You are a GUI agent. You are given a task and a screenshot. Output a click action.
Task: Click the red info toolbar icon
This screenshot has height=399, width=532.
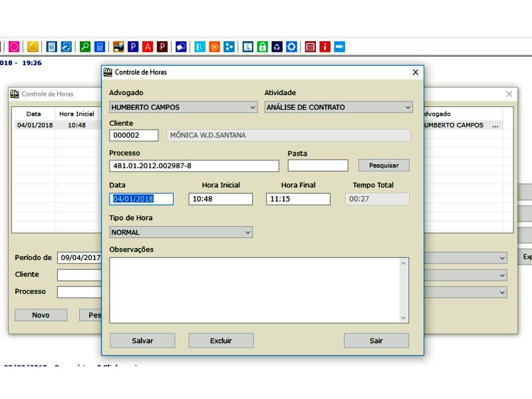pos(325,47)
